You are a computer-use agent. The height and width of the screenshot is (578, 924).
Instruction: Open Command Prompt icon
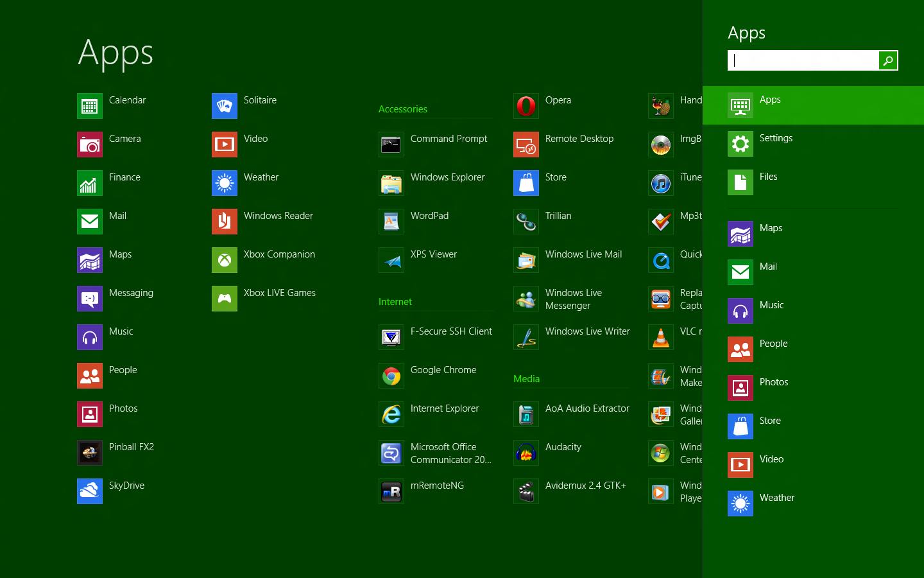coord(391,144)
